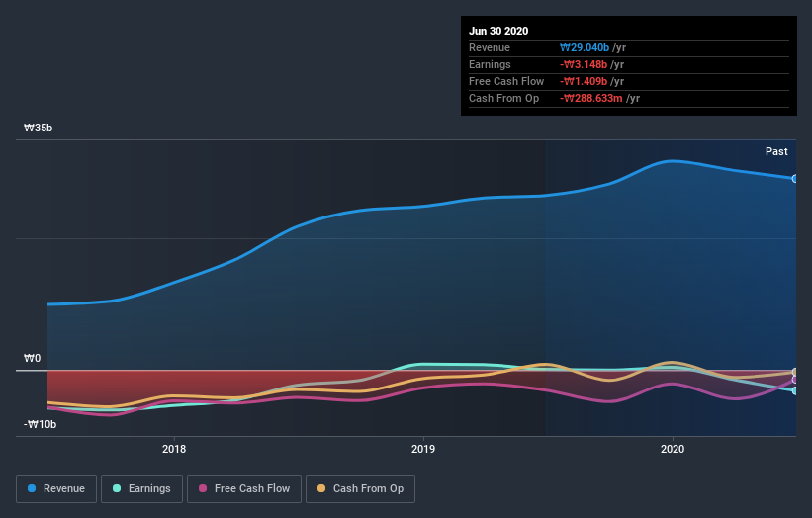Toggle the Free Cash Flow legend button
Image resolution: width=812 pixels, height=518 pixels.
244,489
